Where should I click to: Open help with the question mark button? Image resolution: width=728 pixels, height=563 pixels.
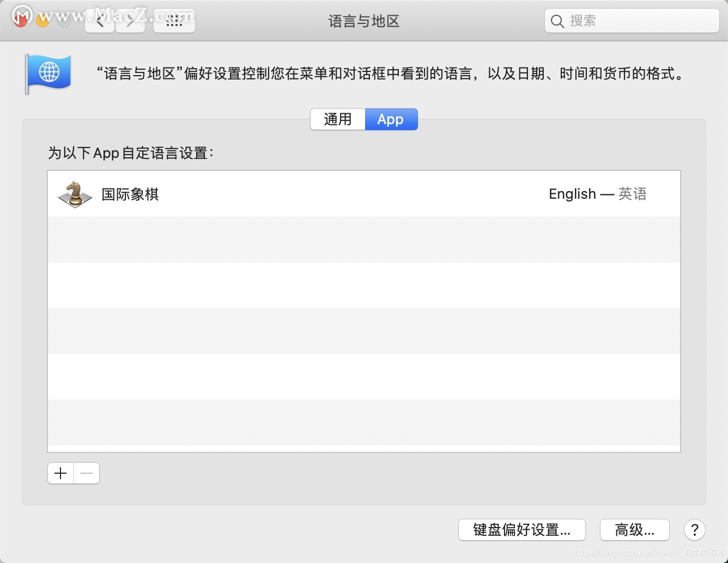point(695,530)
